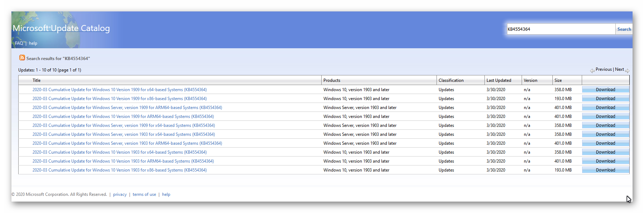Click the Previous page arrow icon
The height and width of the screenshot is (213, 644).
[x=592, y=70]
